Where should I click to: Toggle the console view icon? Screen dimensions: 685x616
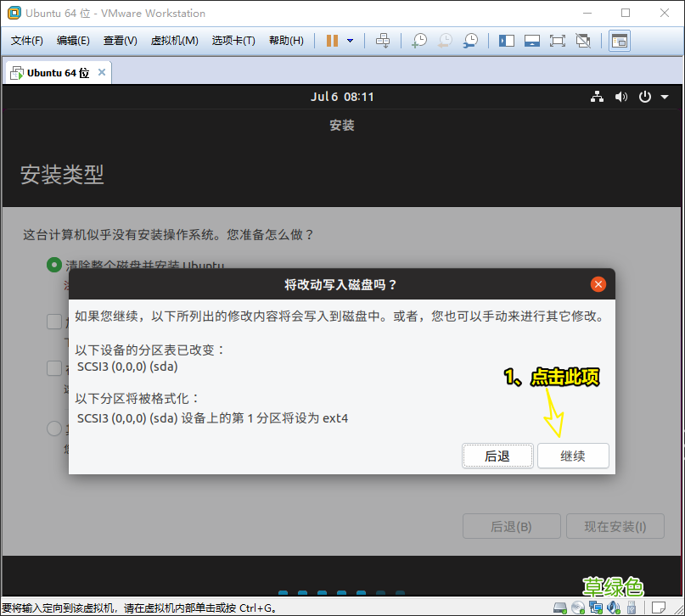pos(620,41)
